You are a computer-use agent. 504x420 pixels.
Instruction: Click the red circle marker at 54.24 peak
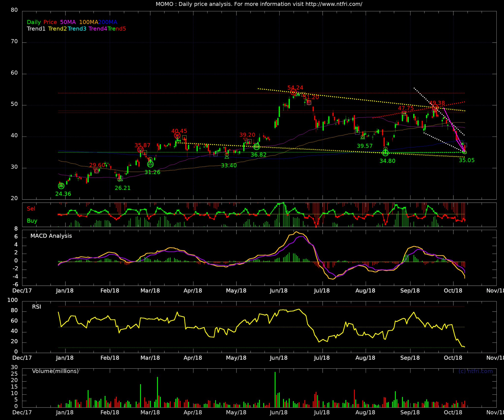click(293, 92)
